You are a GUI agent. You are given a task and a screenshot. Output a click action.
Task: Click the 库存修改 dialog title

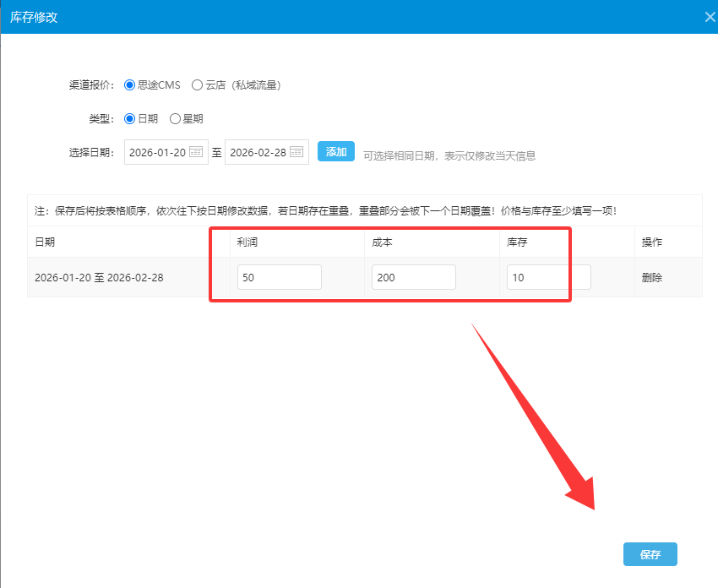tap(34, 17)
